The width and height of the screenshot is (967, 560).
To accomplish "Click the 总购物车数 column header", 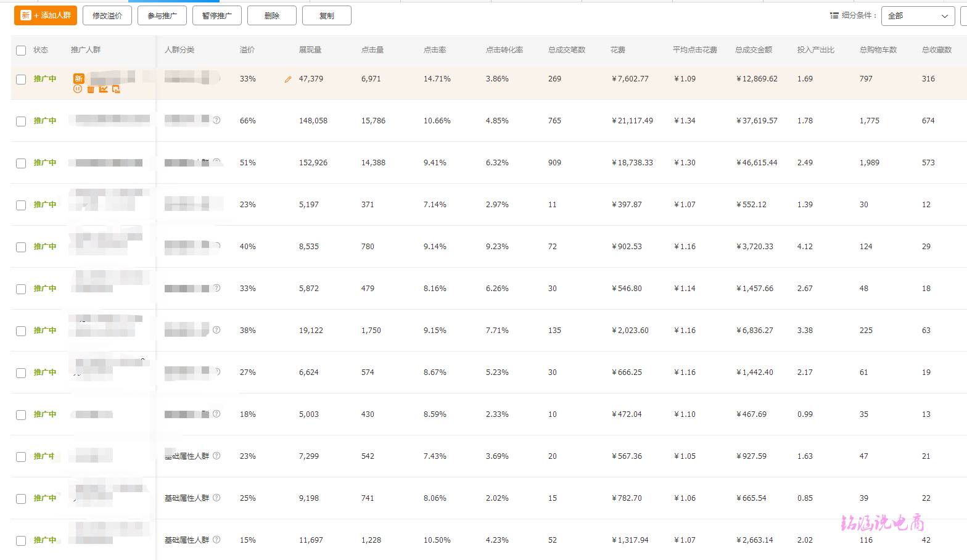I will coord(878,50).
